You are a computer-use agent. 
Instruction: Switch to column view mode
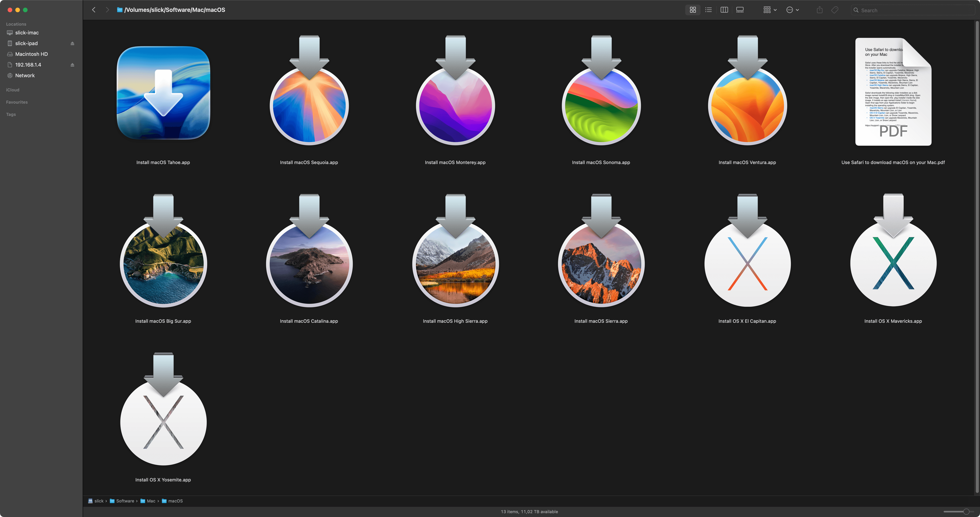click(x=724, y=10)
